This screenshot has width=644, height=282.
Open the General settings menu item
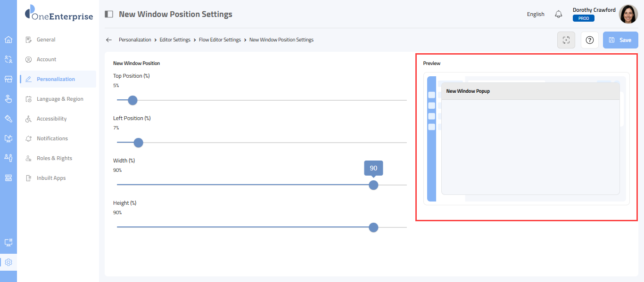(46, 40)
